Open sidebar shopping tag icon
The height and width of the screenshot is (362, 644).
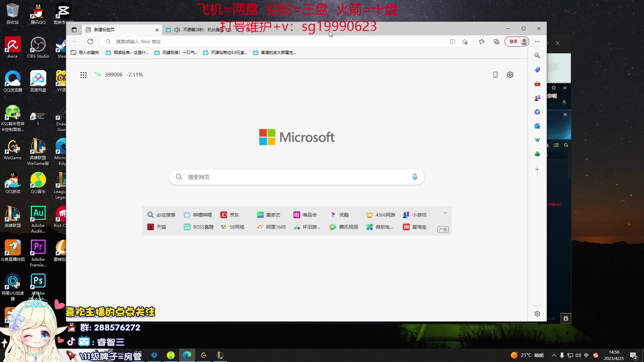click(537, 70)
